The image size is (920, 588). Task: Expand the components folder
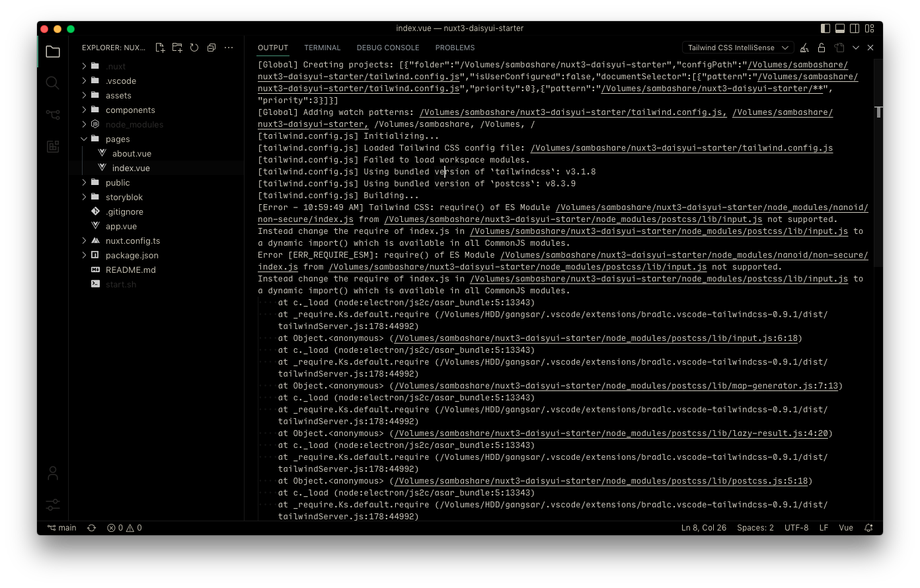tap(84, 110)
